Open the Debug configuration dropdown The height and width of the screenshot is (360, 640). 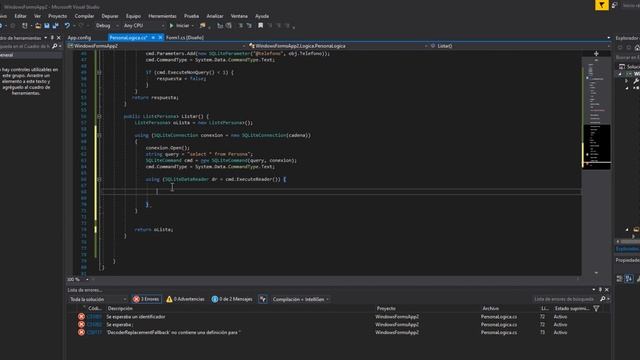[107, 26]
